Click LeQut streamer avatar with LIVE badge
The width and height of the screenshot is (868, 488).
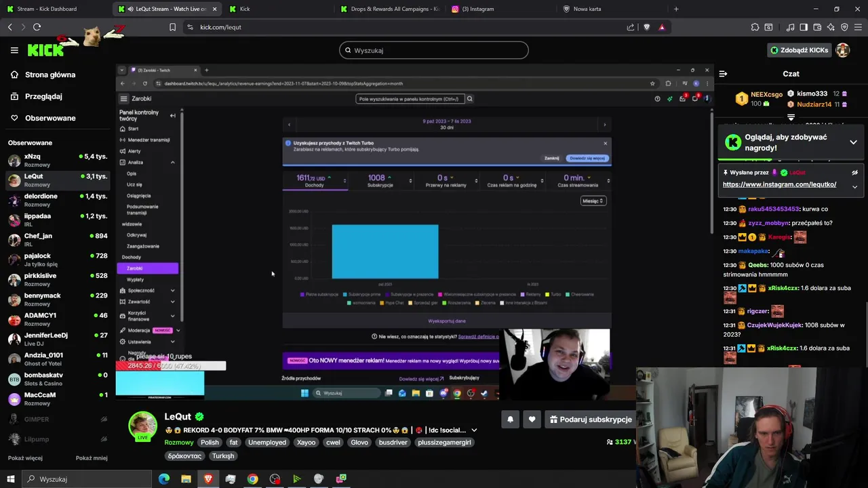(x=142, y=426)
